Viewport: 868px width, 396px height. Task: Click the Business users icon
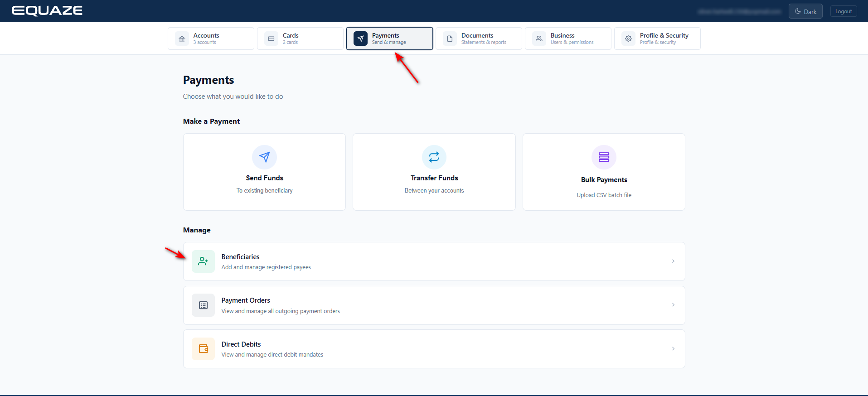click(x=539, y=39)
